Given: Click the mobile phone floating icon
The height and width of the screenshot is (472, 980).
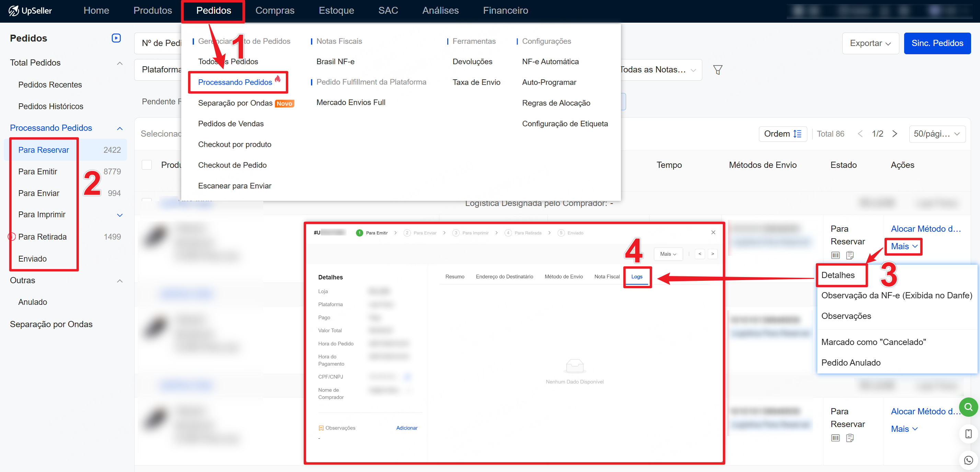Looking at the screenshot, I should (x=968, y=434).
